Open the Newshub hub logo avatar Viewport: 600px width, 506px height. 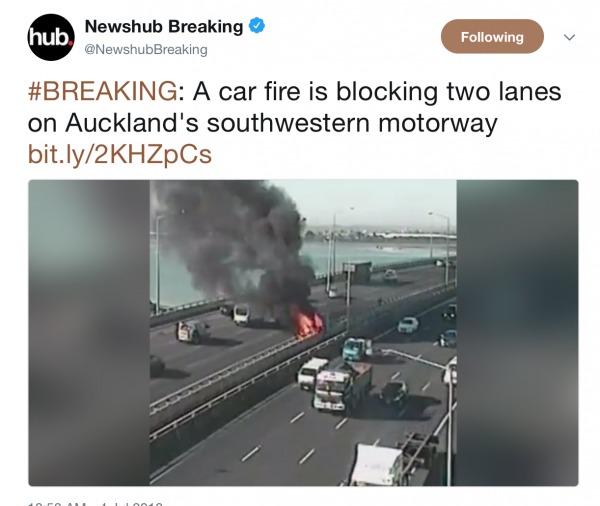[51, 37]
